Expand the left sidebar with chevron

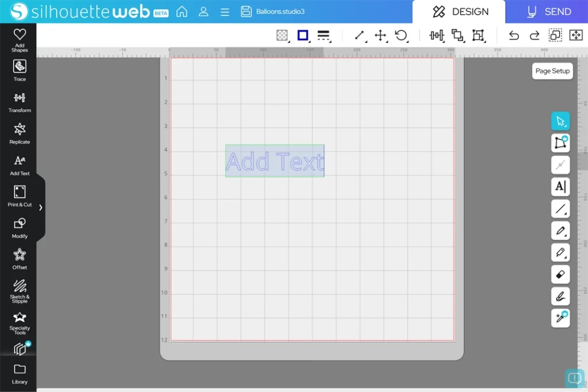coord(41,207)
